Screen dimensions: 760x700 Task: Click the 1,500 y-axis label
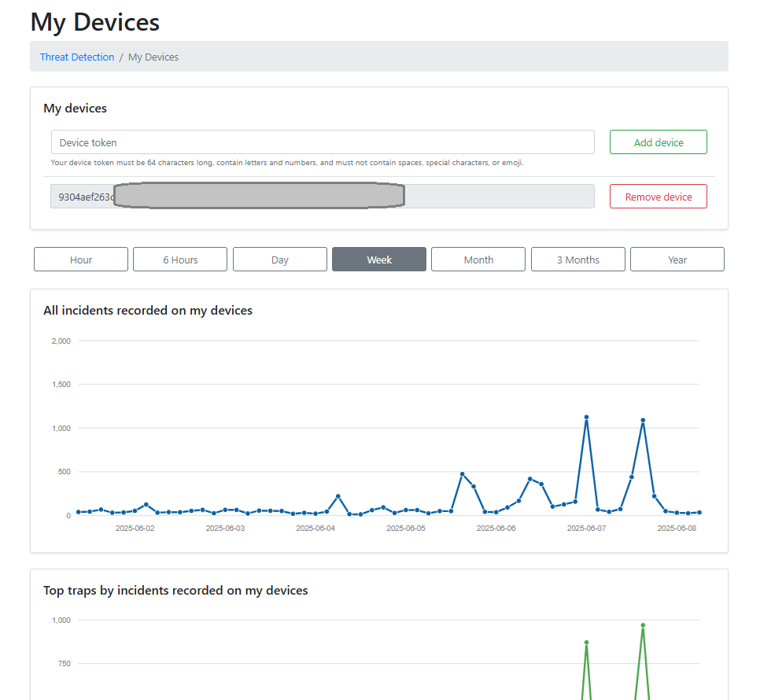coord(61,385)
